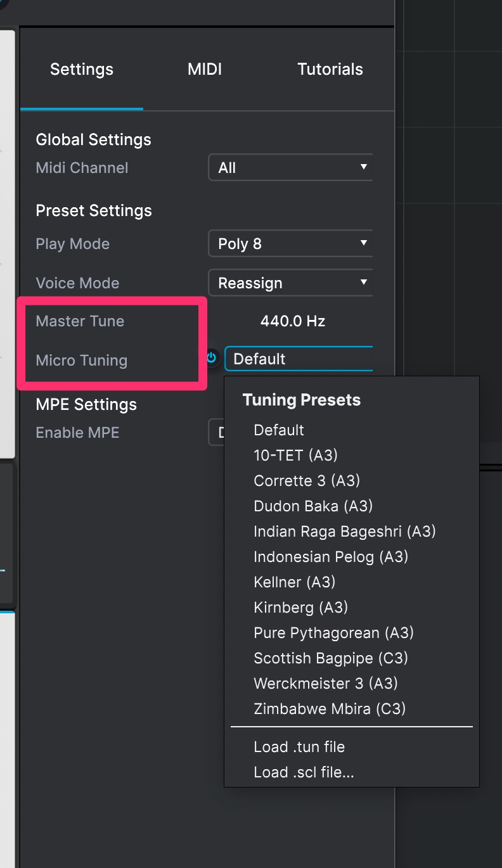Select Zimbabwe Mbira (C3) tuning
This screenshot has width=502, height=868.
(x=330, y=709)
